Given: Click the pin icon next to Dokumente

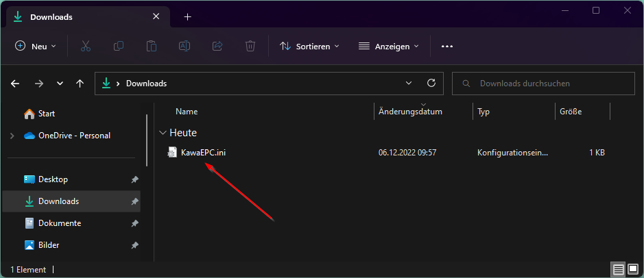Looking at the screenshot, I should click(134, 223).
